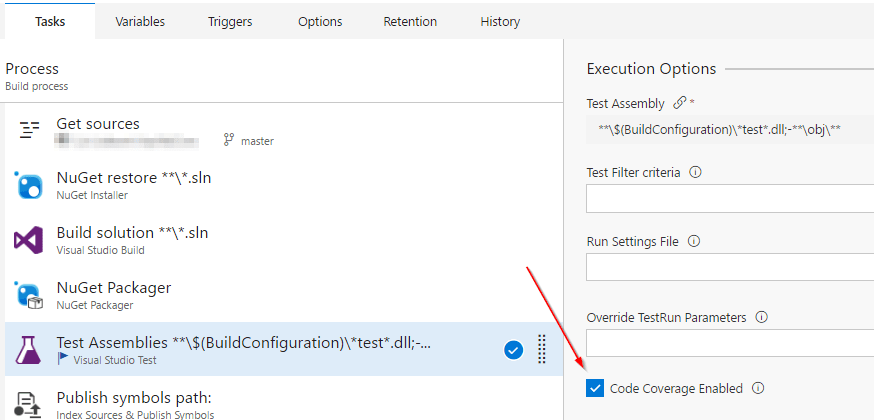Open the Triggers tab
This screenshot has height=420, width=874.
coord(230,21)
